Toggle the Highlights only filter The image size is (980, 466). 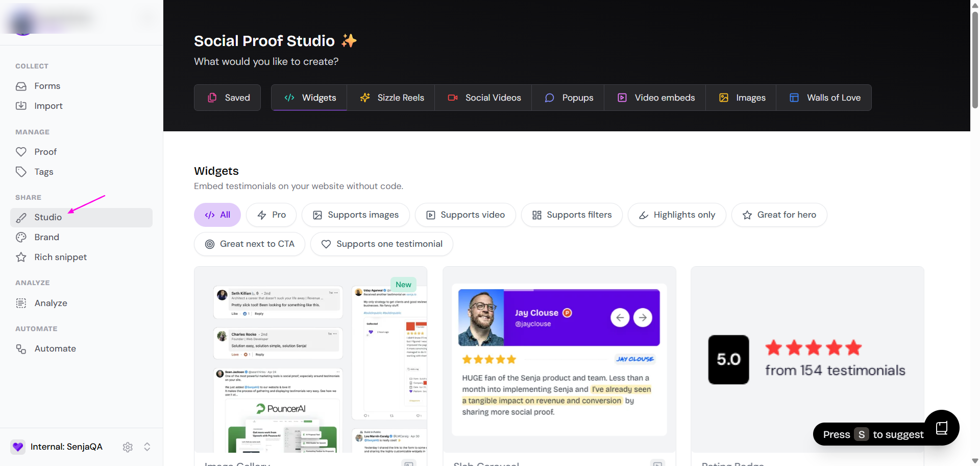click(x=676, y=215)
